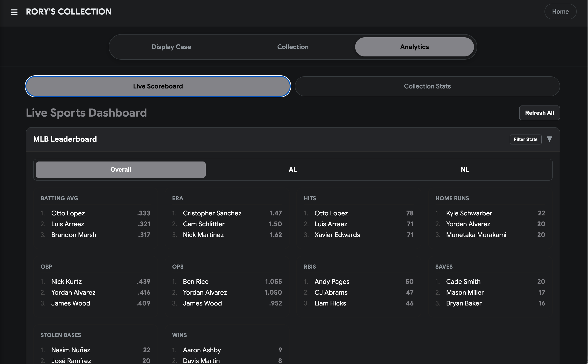This screenshot has height=364, width=588.
Task: Open the Filter Stats options
Action: 525,139
